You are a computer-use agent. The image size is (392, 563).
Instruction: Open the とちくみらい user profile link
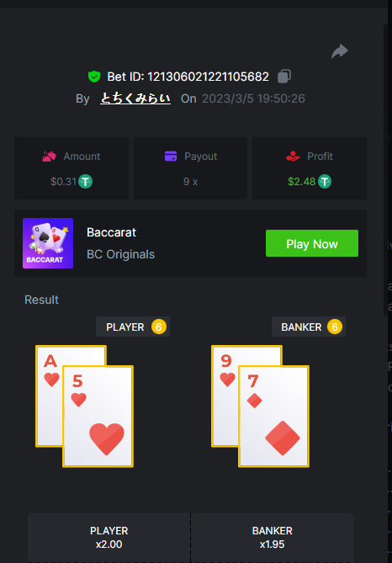tap(135, 98)
